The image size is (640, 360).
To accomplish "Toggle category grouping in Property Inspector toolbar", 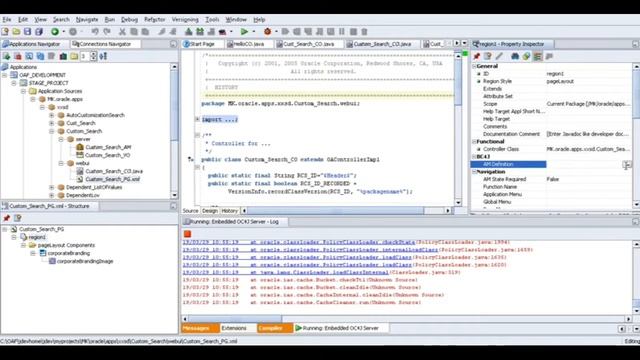I will 538,56.
